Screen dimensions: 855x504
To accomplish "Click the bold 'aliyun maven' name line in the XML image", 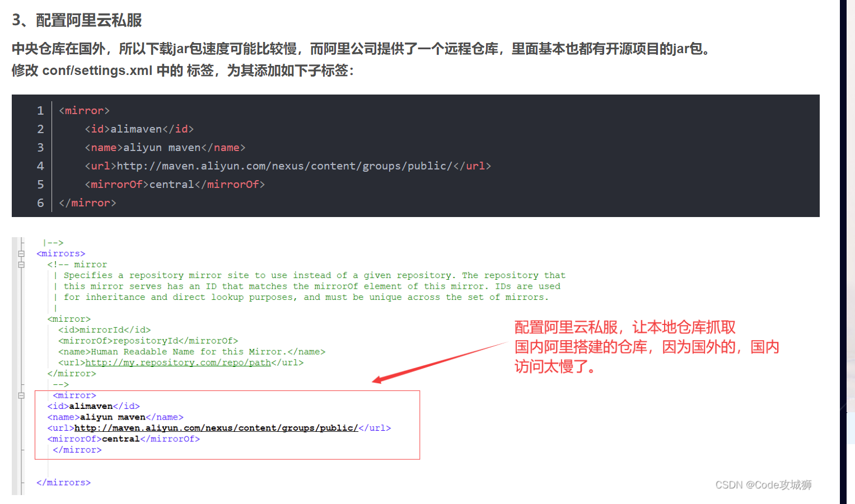I will tap(115, 417).
